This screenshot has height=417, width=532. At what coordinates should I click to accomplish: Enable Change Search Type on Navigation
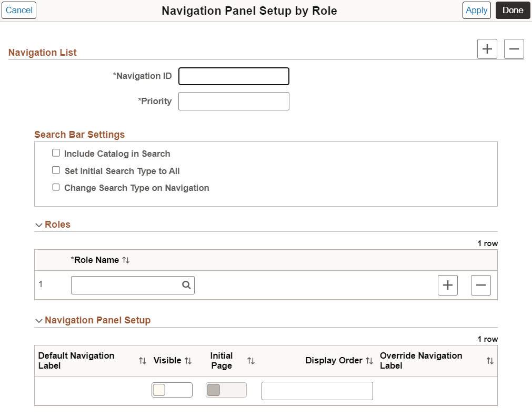click(56, 187)
